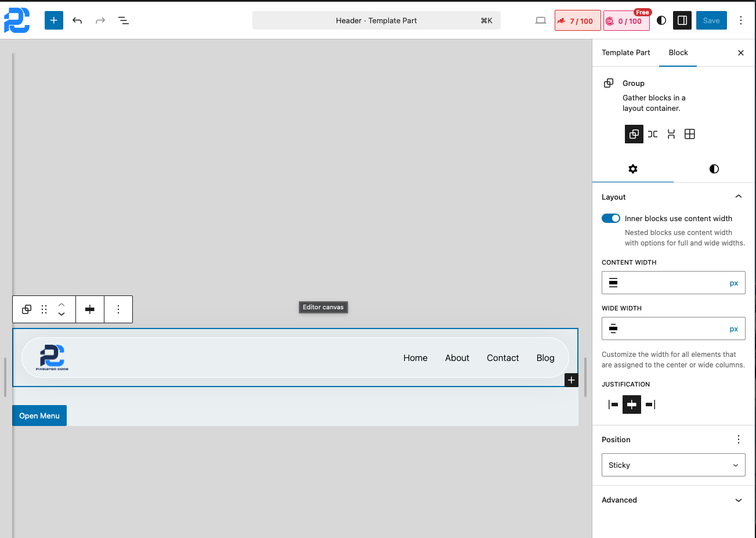The height and width of the screenshot is (538, 756).
Task: Click the left canvas resize handle
Action: [5, 377]
